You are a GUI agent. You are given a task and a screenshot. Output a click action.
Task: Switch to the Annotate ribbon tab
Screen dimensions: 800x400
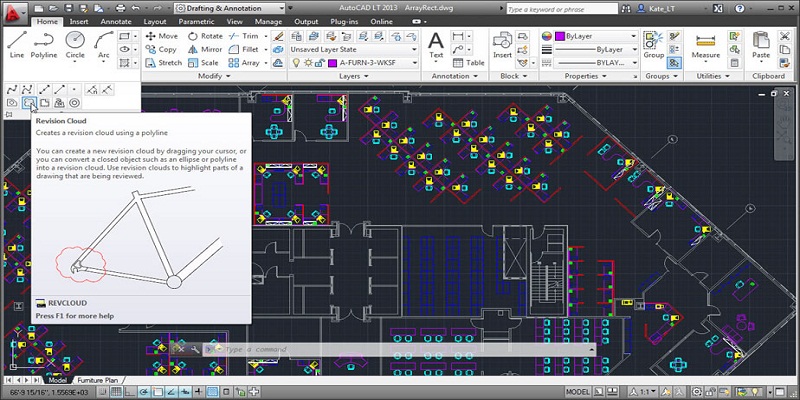click(116, 21)
